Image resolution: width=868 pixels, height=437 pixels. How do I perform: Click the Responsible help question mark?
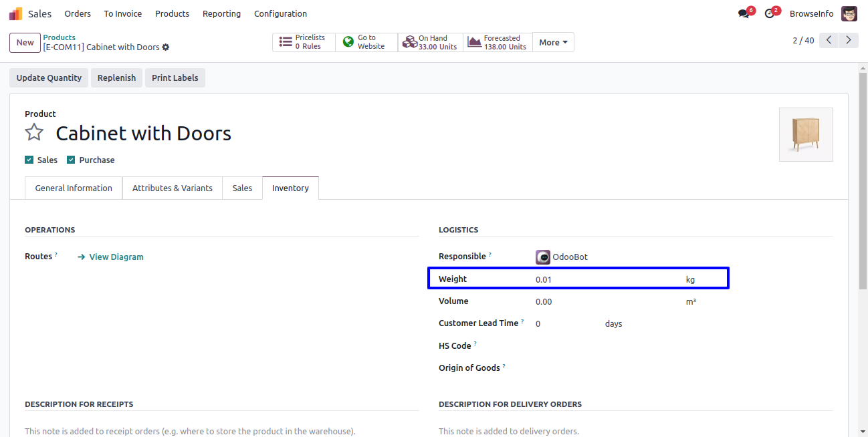[490, 255]
